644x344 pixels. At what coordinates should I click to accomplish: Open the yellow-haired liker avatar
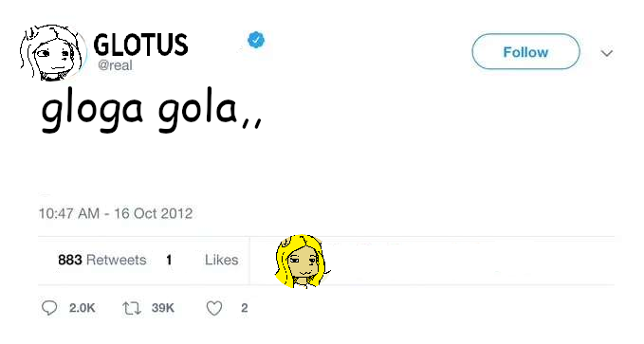(303, 262)
